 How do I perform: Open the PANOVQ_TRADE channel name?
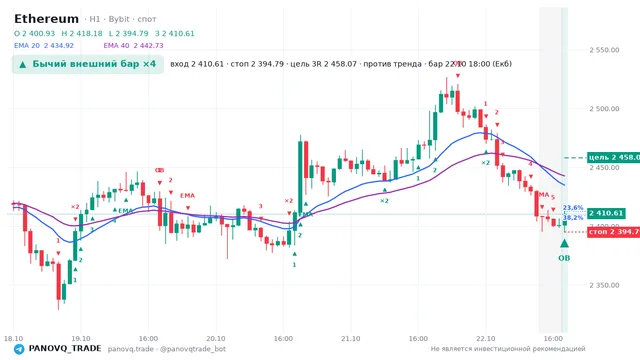click(x=65, y=349)
